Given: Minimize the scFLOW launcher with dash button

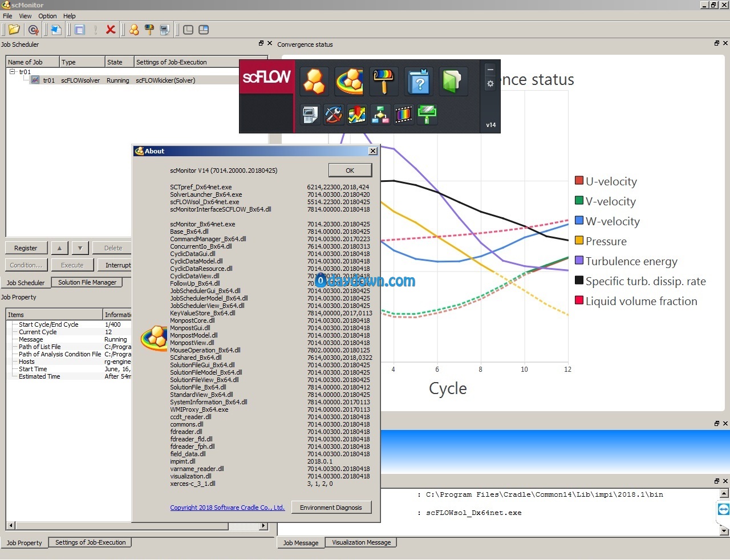Looking at the screenshot, I should [x=490, y=70].
